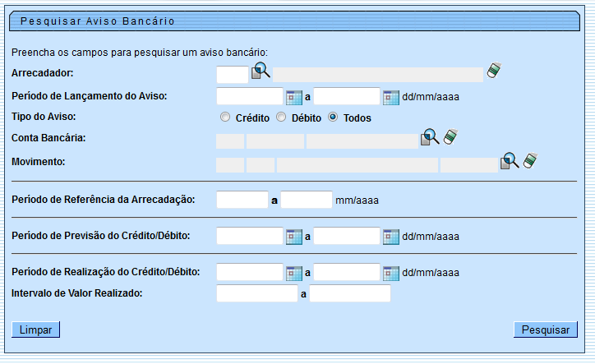Open calendar for Lançamento end date
595x364 pixels.
(x=391, y=97)
